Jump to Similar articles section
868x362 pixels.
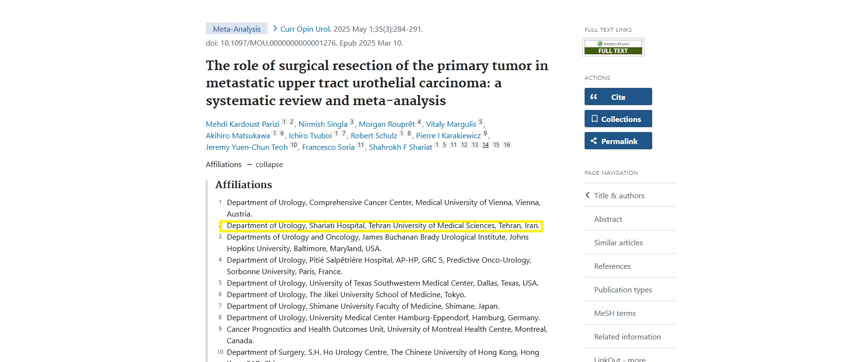[x=618, y=243]
